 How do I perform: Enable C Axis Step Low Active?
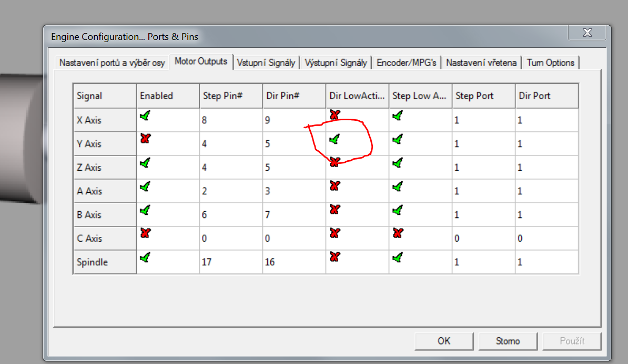tap(397, 233)
